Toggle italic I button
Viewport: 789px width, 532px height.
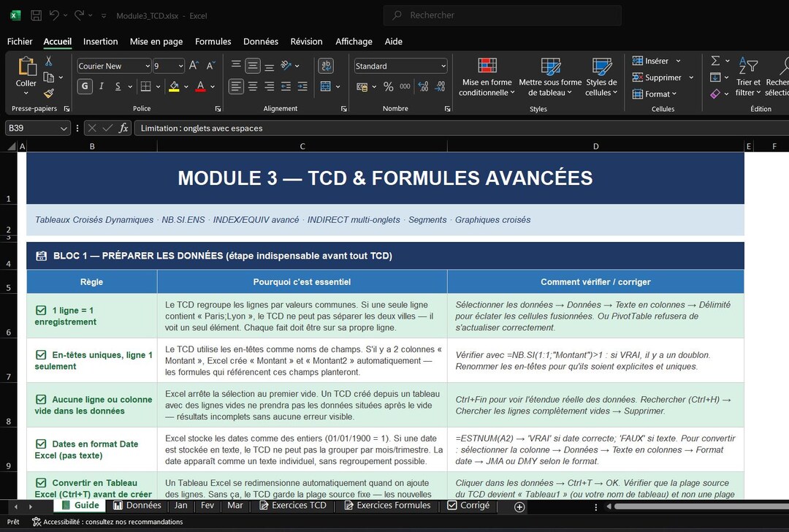tap(101, 86)
